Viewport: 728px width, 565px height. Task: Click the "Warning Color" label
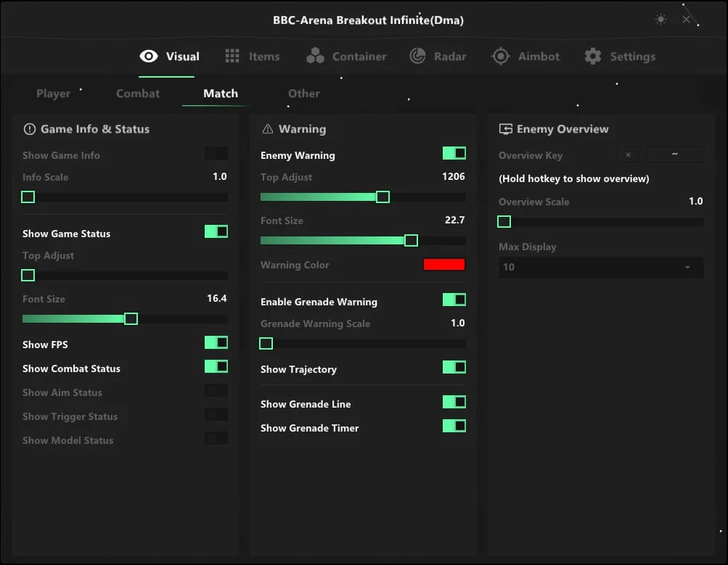(295, 265)
